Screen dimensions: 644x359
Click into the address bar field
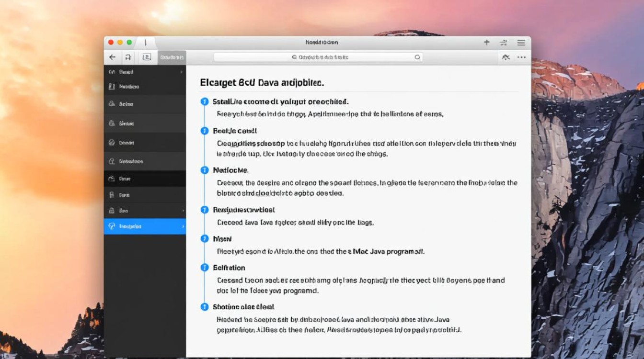(x=355, y=57)
